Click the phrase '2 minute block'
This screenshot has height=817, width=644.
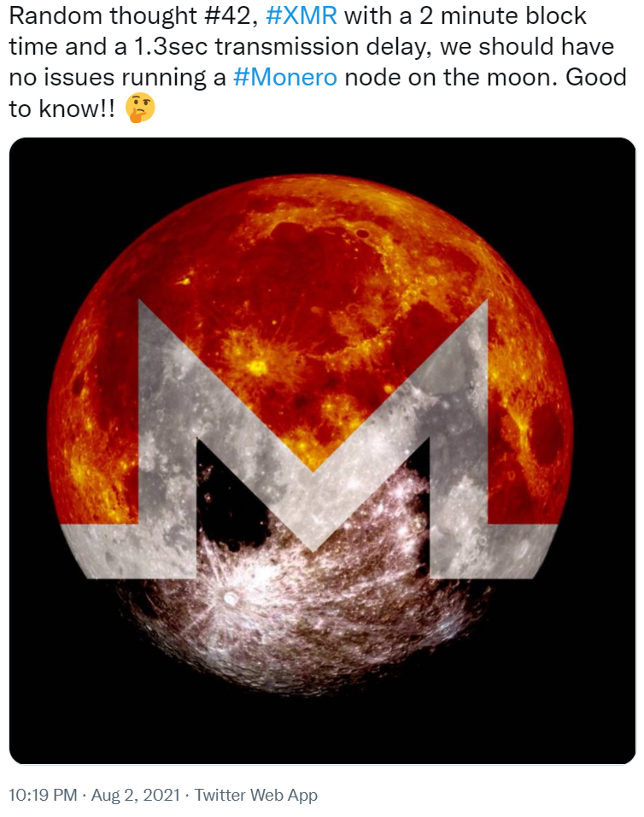point(503,16)
